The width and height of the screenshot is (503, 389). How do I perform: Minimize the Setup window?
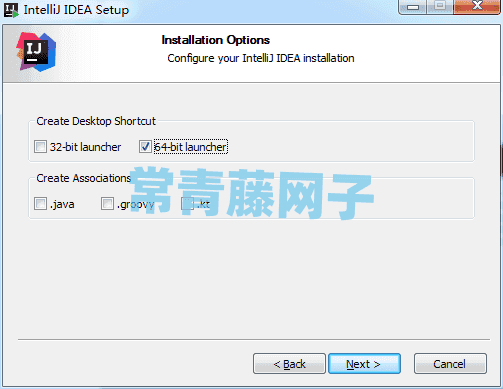click(413, 7)
